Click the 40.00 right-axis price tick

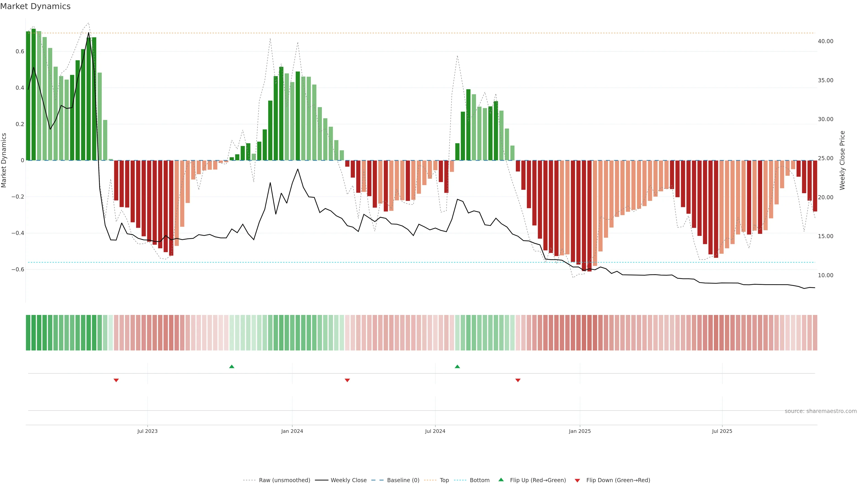[x=825, y=41]
